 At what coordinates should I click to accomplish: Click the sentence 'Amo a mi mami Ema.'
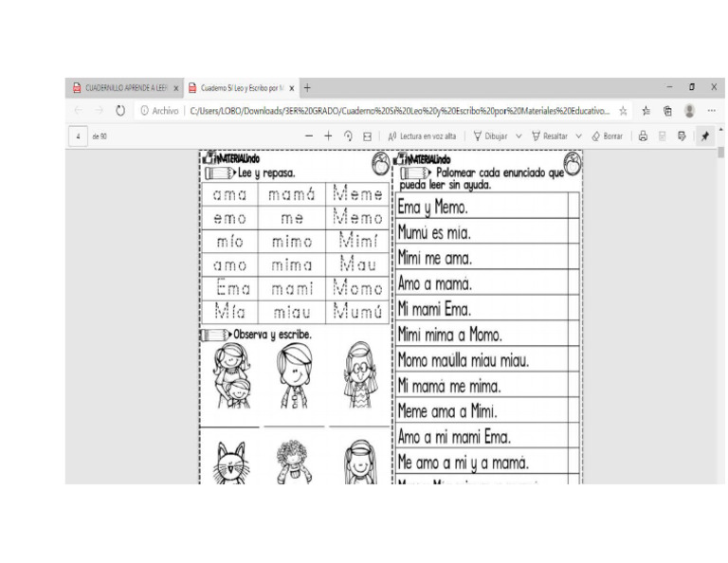pyautogui.click(x=454, y=437)
